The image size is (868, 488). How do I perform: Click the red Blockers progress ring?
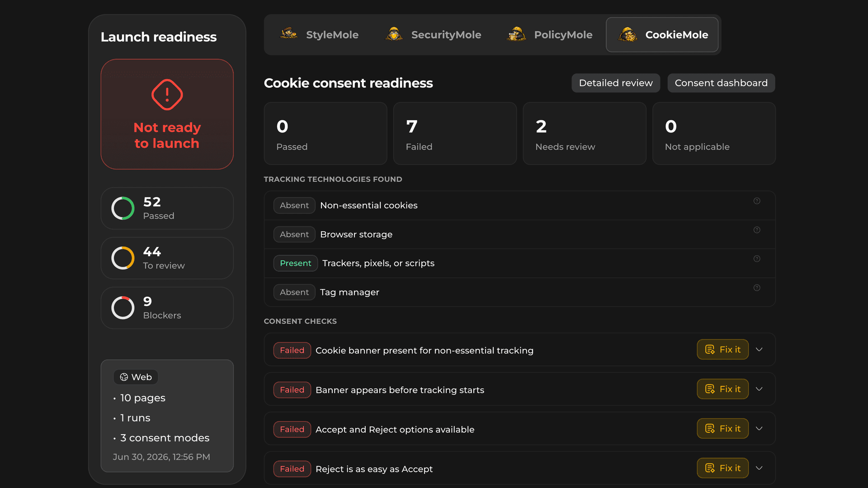tap(123, 308)
